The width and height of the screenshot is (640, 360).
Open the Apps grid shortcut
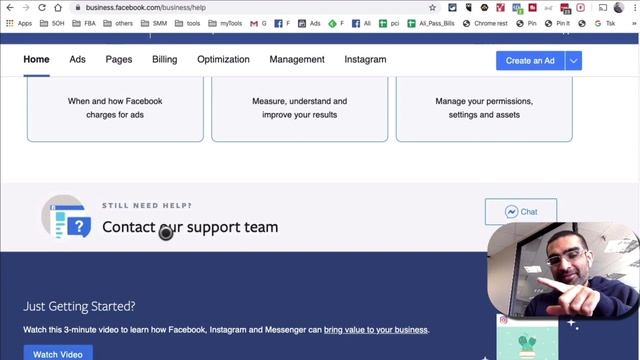point(19,23)
